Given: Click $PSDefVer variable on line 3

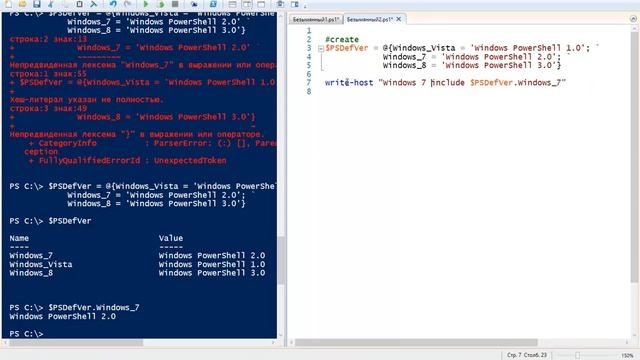Looking at the screenshot, I should pos(347,48).
